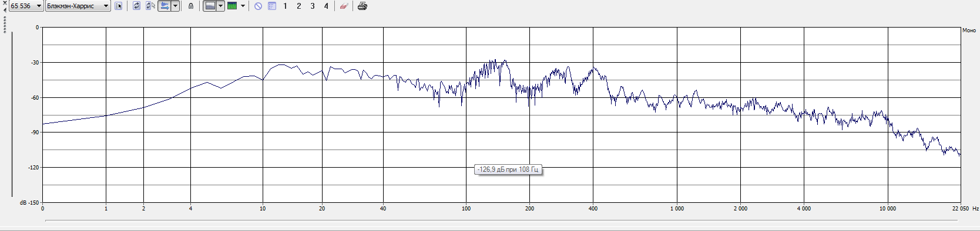Image resolution: width=980 pixels, height=231 pixels.
Task: Click the refresh-with-cursor scan icon
Action: [x=150, y=6]
